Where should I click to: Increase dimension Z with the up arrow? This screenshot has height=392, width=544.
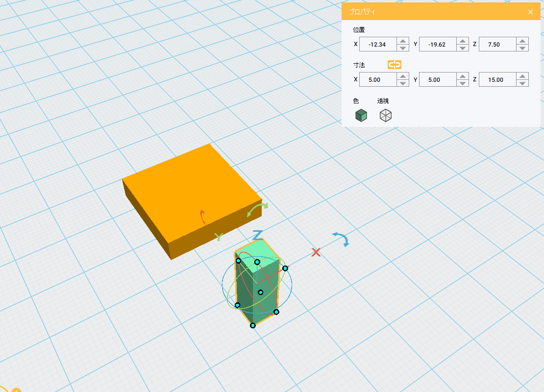522,76
